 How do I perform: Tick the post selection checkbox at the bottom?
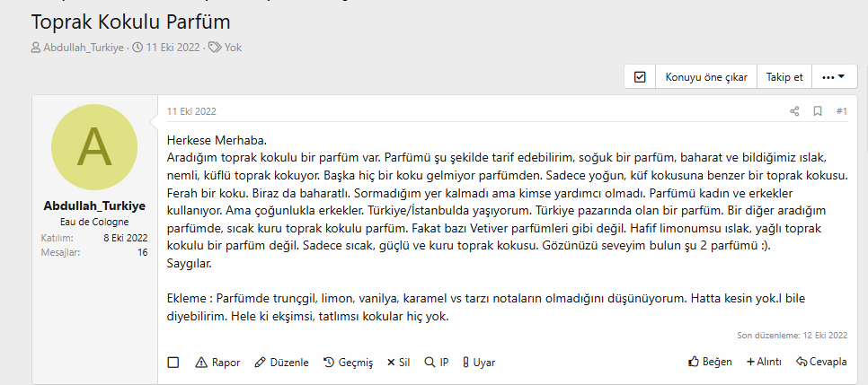click(173, 363)
